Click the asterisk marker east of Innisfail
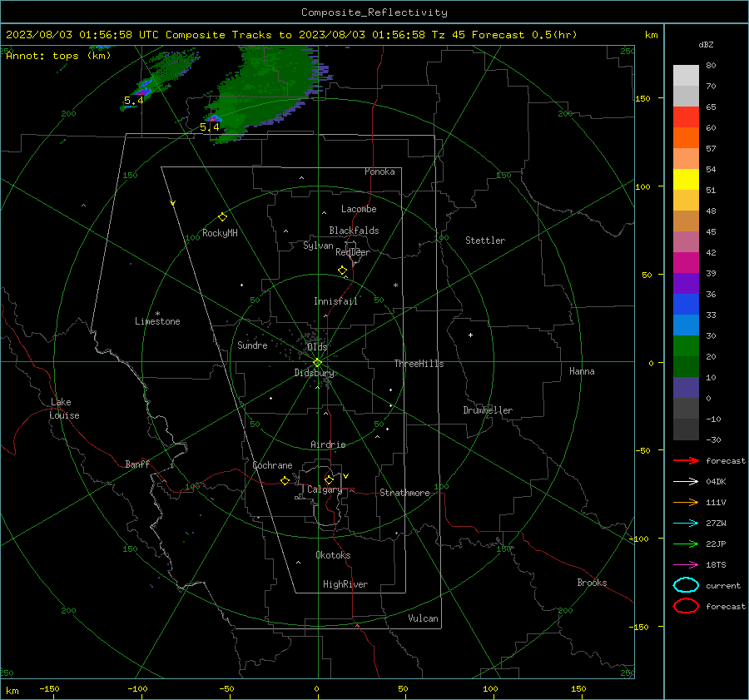 395,285
